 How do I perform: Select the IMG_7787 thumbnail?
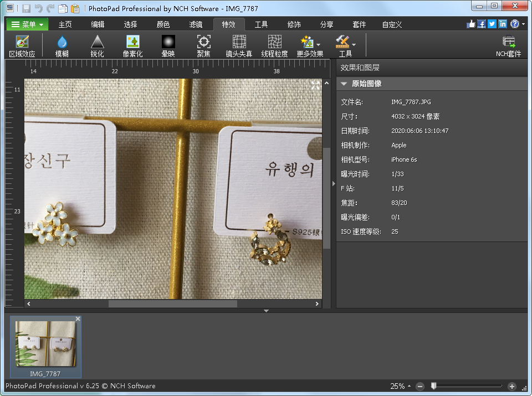point(45,344)
